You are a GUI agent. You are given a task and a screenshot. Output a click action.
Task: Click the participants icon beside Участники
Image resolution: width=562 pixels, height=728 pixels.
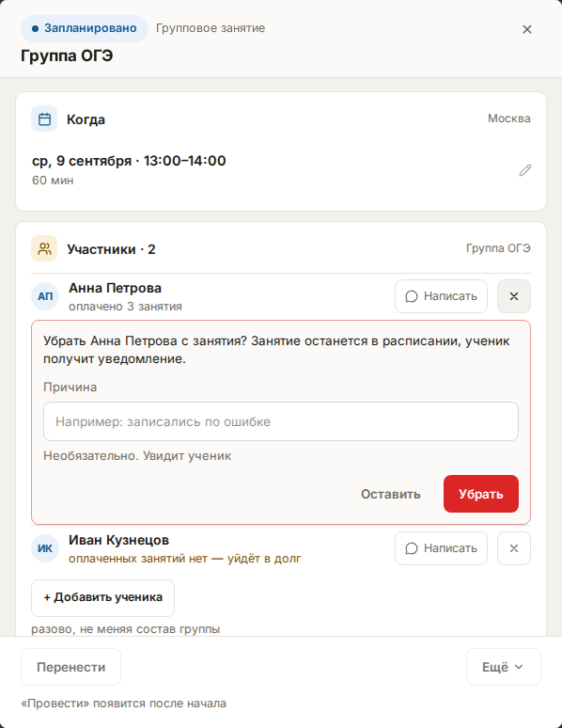[44, 248]
